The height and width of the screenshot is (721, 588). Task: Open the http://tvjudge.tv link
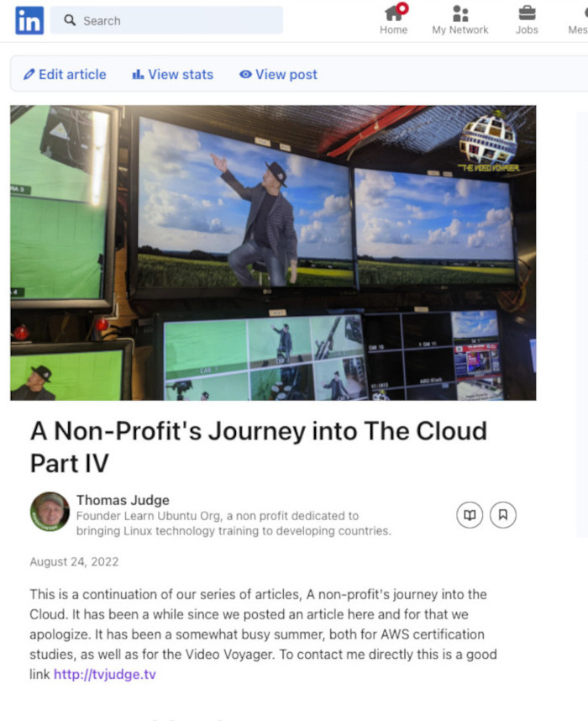[x=105, y=674]
